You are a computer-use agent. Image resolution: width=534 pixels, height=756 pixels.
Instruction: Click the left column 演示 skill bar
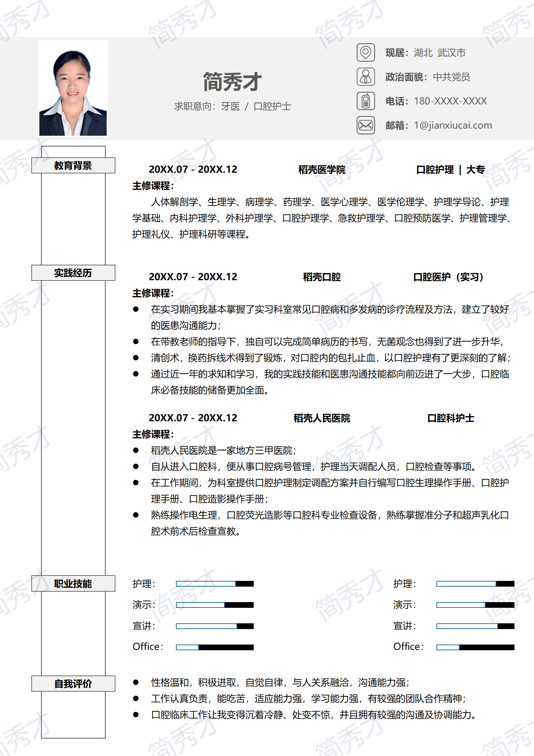point(215,605)
